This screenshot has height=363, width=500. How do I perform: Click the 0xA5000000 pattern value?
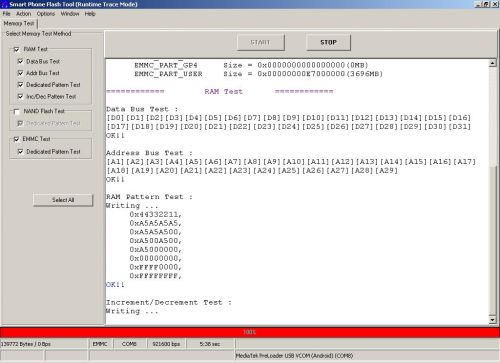click(x=156, y=250)
